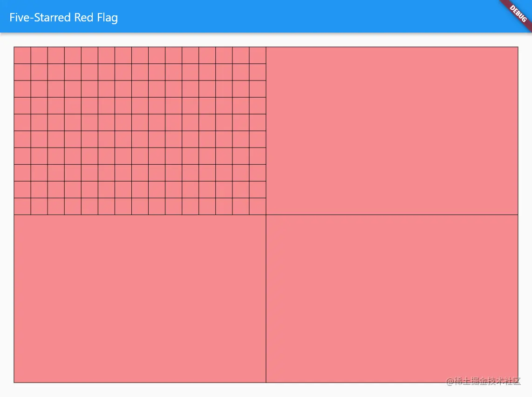Viewport: 532px width, 397px height.
Task: Click the bottom-right large red flag quadrant
Action: [392, 299]
